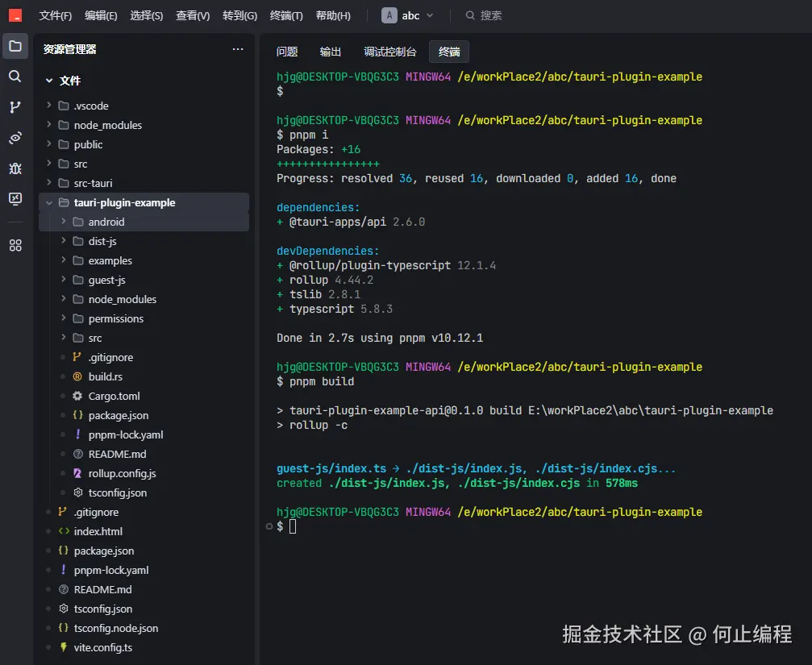The width and height of the screenshot is (812, 665).
Task: Switch to the 问题 panel tab
Action: coord(287,52)
